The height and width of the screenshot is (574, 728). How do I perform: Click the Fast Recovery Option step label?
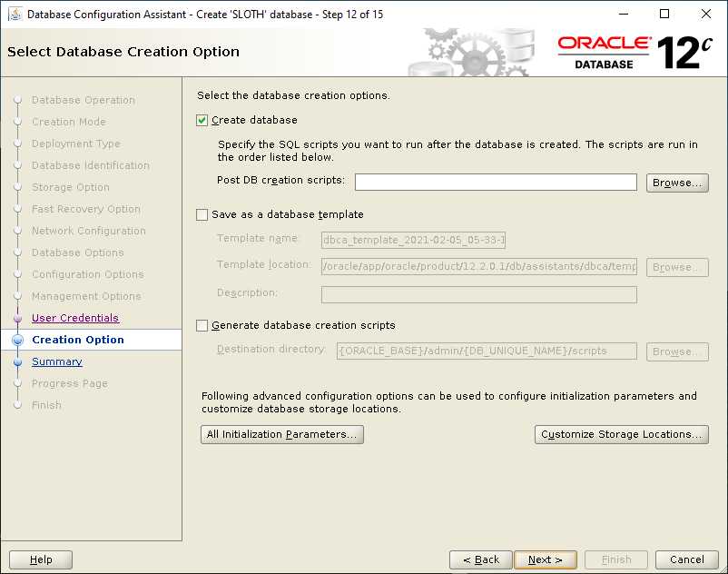86,210
